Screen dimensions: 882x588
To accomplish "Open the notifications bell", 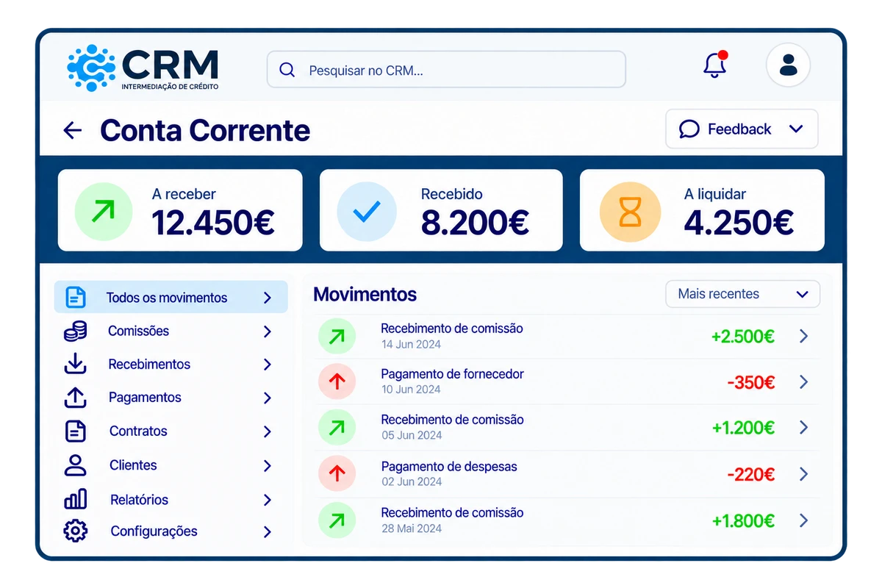I will [715, 65].
